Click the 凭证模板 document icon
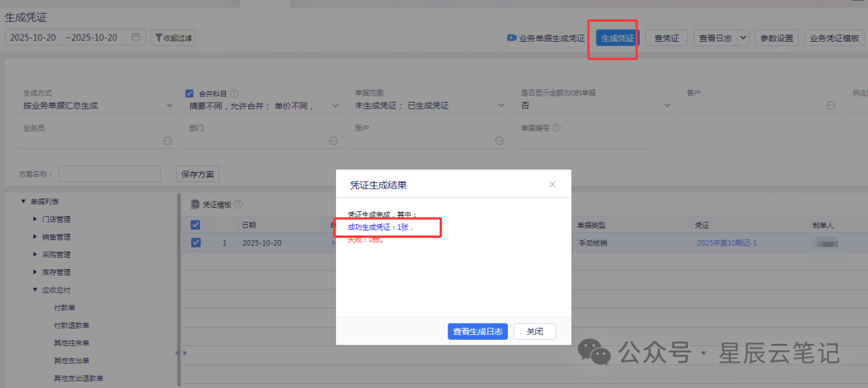The width and height of the screenshot is (868, 388). pos(194,204)
